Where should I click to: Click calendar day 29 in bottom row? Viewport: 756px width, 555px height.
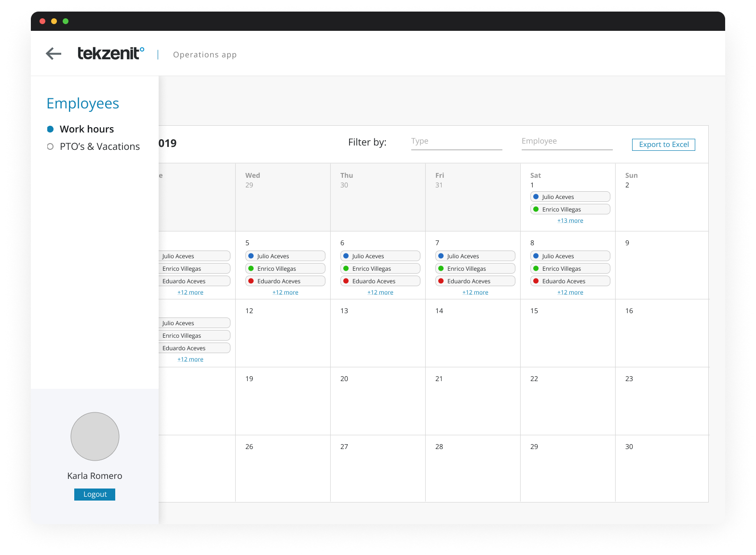[568, 469]
